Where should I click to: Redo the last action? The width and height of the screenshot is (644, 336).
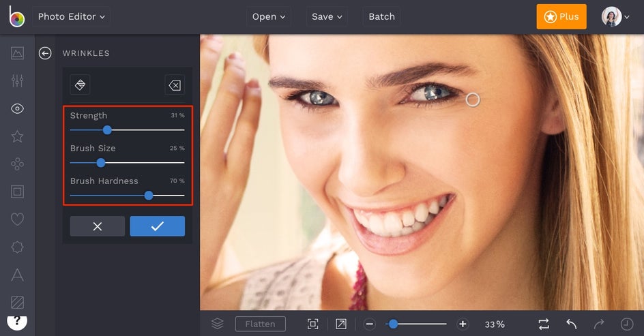click(599, 324)
